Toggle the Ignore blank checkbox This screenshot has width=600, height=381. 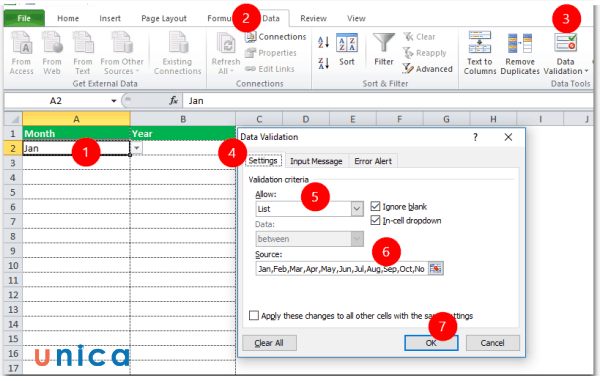[375, 207]
